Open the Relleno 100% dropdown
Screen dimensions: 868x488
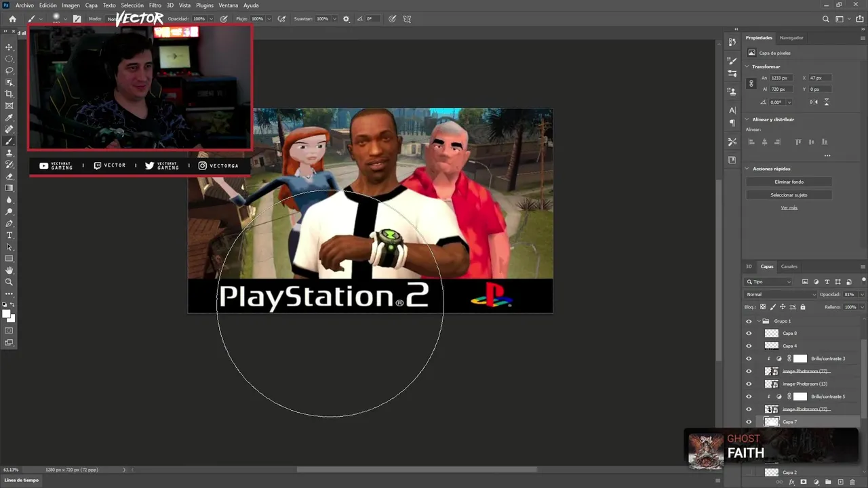click(862, 307)
